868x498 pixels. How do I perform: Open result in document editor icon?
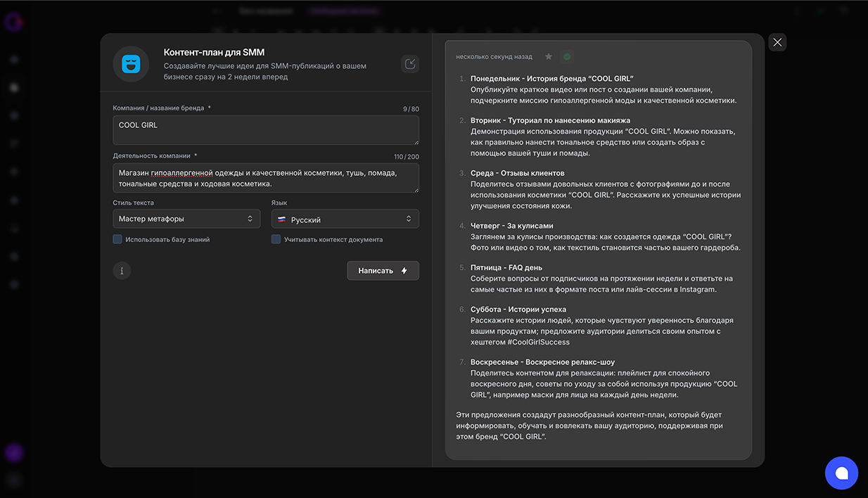[410, 64]
